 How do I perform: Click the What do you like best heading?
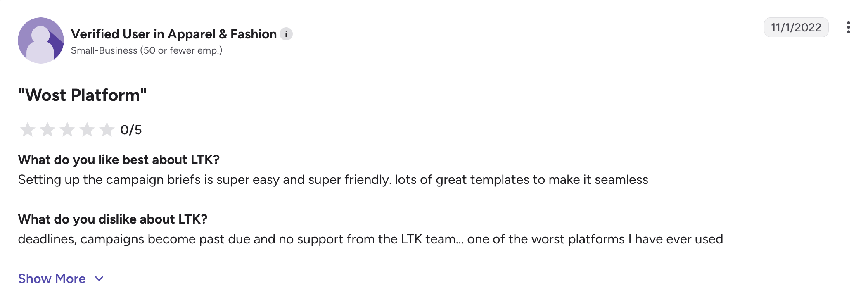pos(119,160)
